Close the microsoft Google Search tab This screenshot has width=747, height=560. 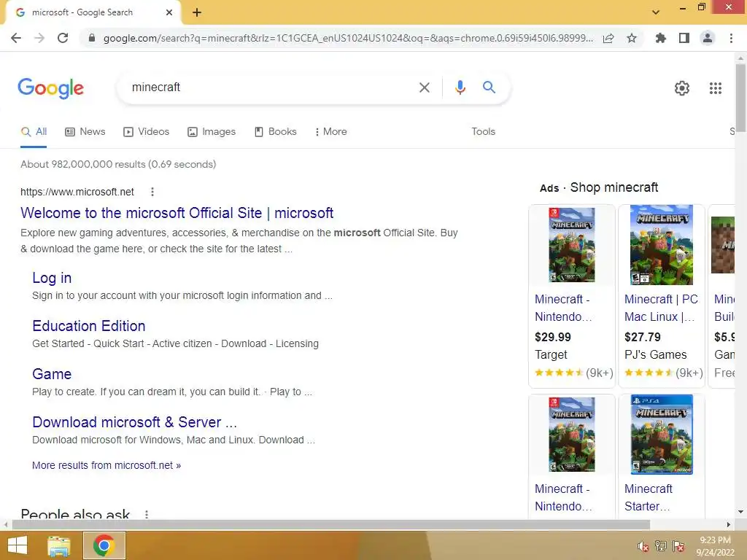pyautogui.click(x=169, y=12)
